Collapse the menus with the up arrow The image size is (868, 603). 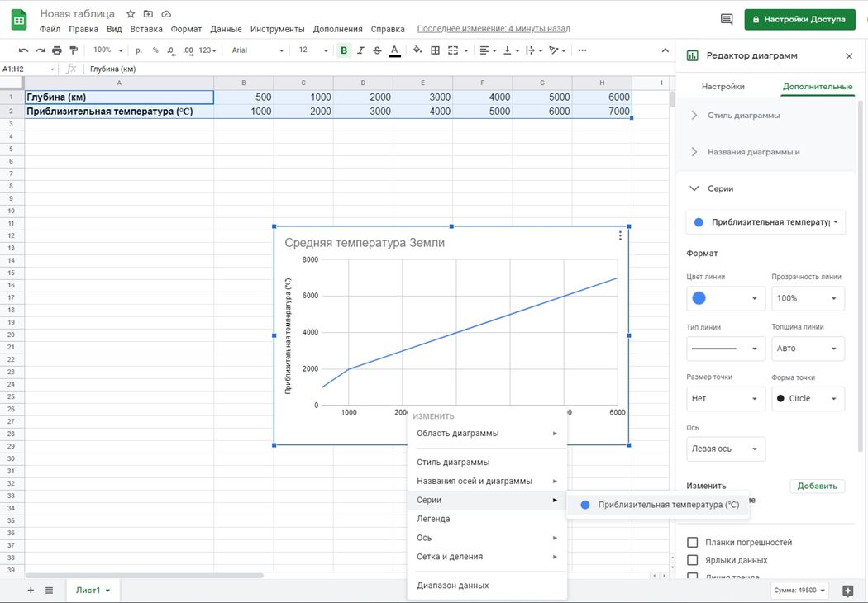click(x=665, y=50)
